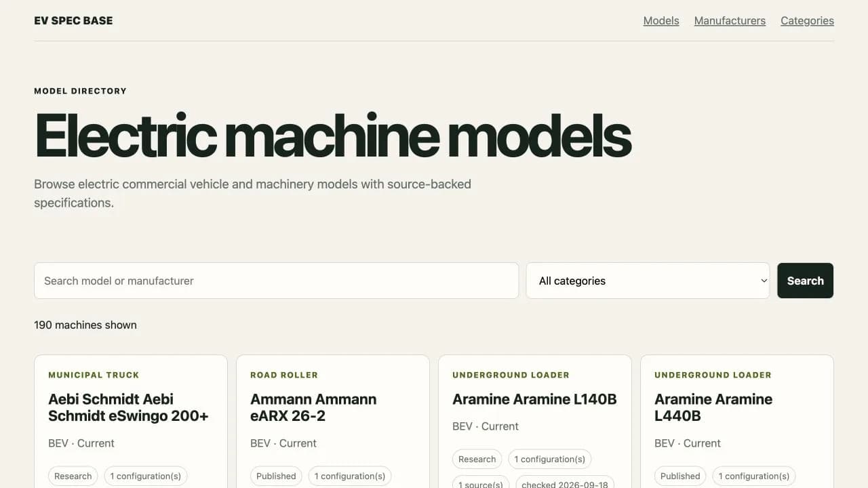Image resolution: width=868 pixels, height=488 pixels.
Task: Click the Published badge on Aramine L440B card
Action: click(680, 476)
